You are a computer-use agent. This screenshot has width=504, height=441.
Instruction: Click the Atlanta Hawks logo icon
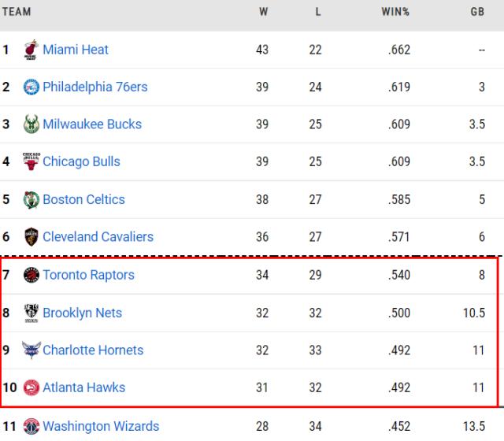pos(31,387)
